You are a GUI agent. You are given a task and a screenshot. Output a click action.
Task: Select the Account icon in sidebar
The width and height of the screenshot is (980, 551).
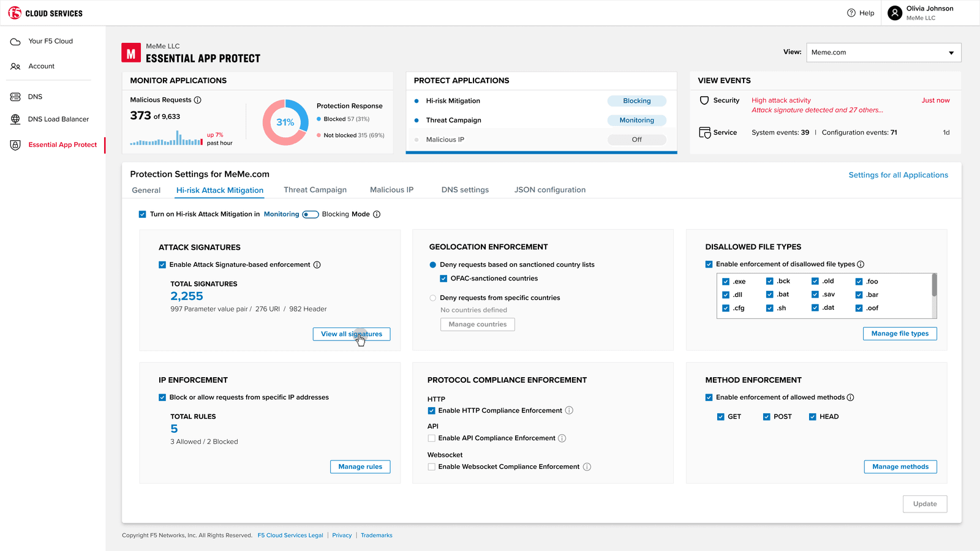(x=15, y=66)
